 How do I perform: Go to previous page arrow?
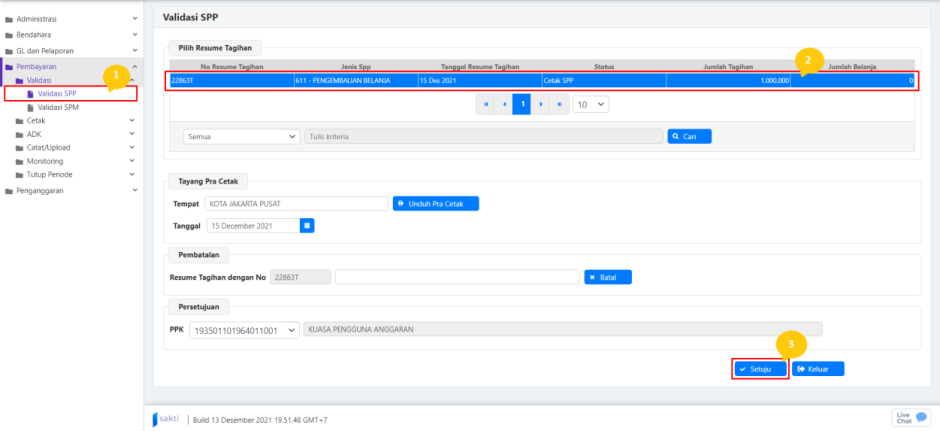click(504, 104)
